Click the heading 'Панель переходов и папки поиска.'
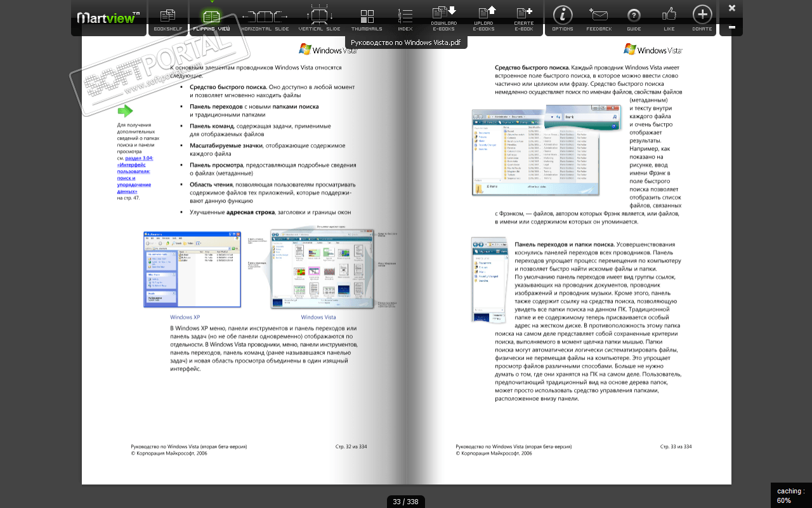Viewport: 812px width, 508px height. tap(565, 244)
